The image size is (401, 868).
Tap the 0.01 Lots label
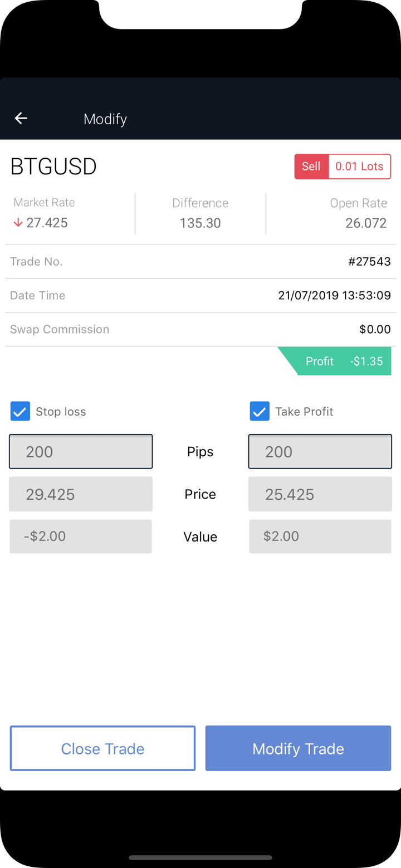coord(360,167)
